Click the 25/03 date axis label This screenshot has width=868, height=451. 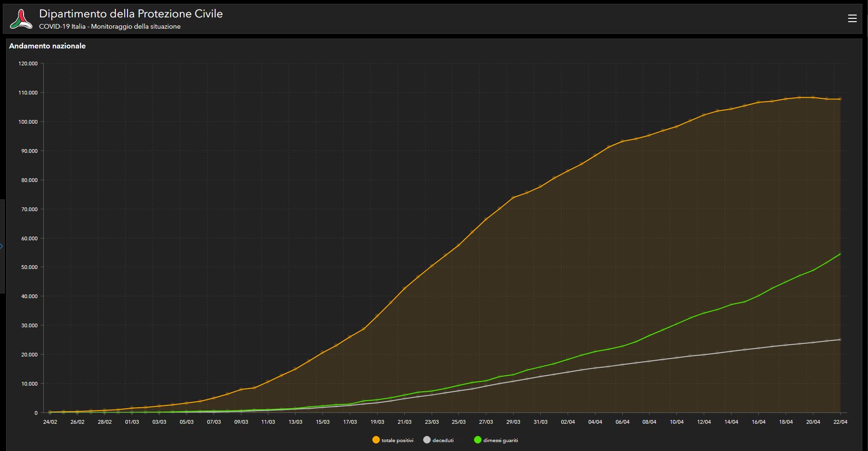(459, 422)
